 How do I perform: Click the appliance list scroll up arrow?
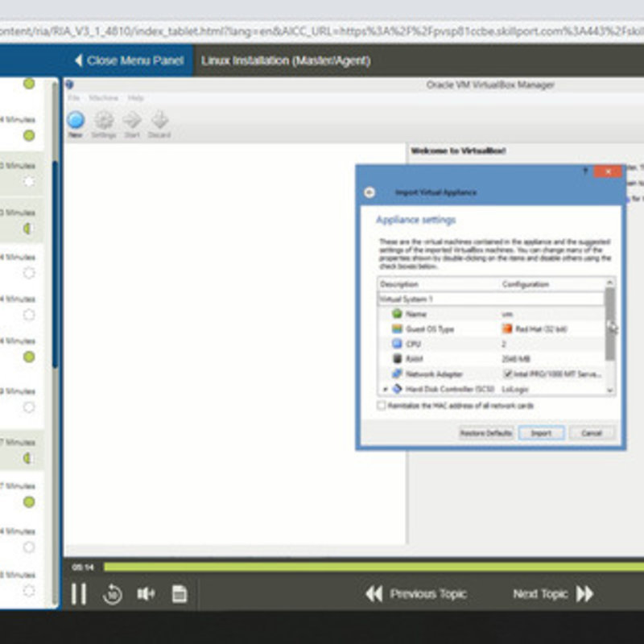pos(610,283)
